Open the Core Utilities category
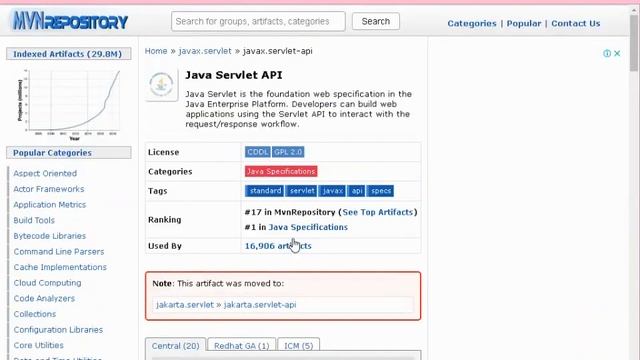The image size is (640, 360). point(38,345)
